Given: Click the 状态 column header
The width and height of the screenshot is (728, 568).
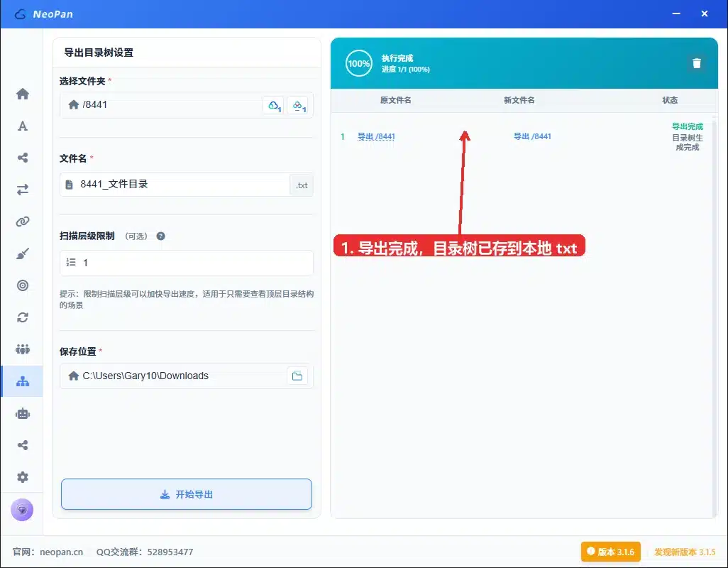Looking at the screenshot, I should (x=670, y=100).
